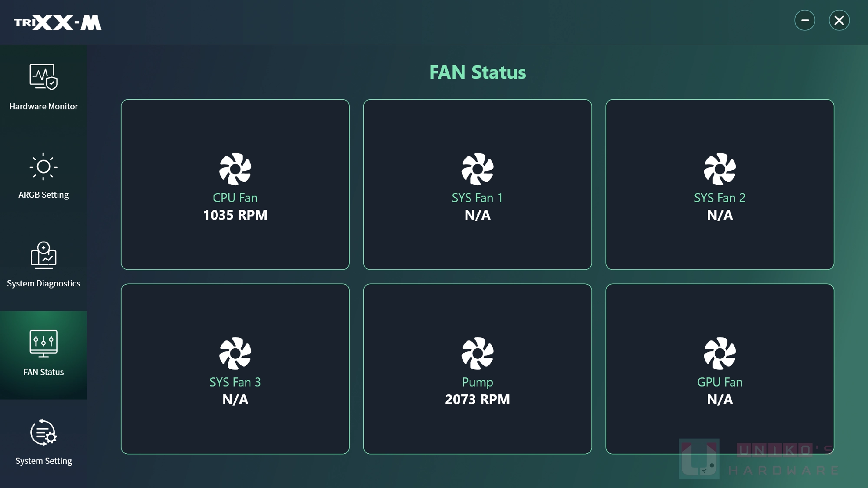Open the System Setting gear icon
This screenshot has height=488, width=868.
pyautogui.click(x=43, y=432)
